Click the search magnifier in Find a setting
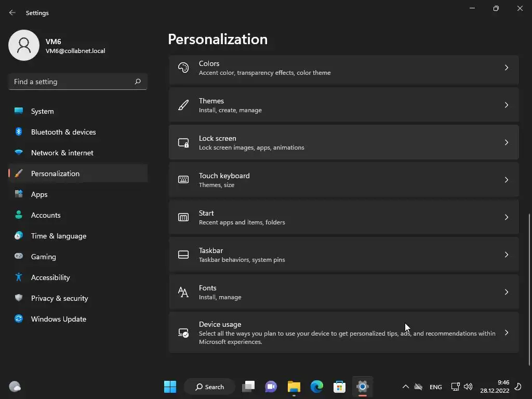The image size is (532, 399). [138, 82]
